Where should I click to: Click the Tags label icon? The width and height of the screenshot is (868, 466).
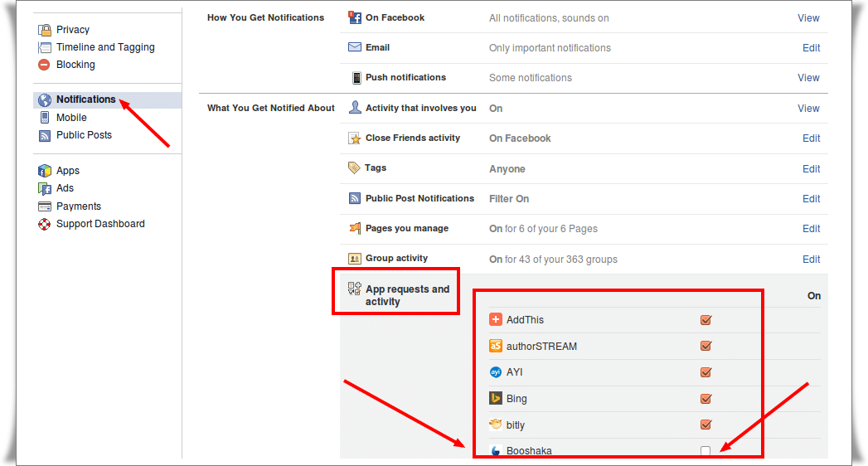pyautogui.click(x=354, y=167)
